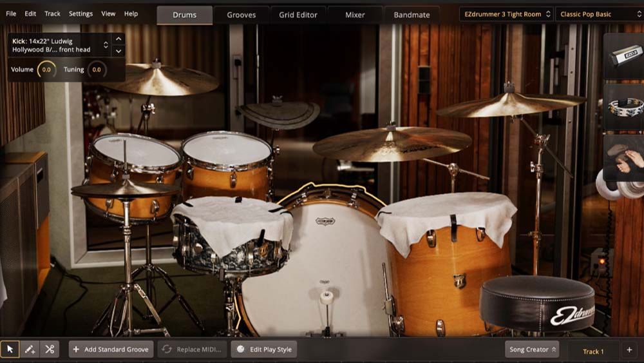644x363 pixels.
Task: Switch to the Bandmate tab
Action: (x=412, y=15)
